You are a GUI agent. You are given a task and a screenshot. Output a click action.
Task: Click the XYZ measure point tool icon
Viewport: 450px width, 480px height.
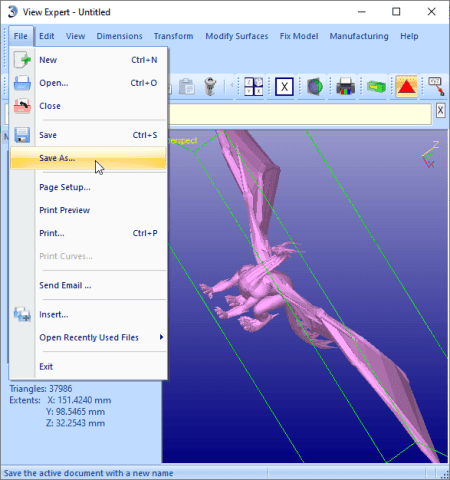(x=436, y=86)
